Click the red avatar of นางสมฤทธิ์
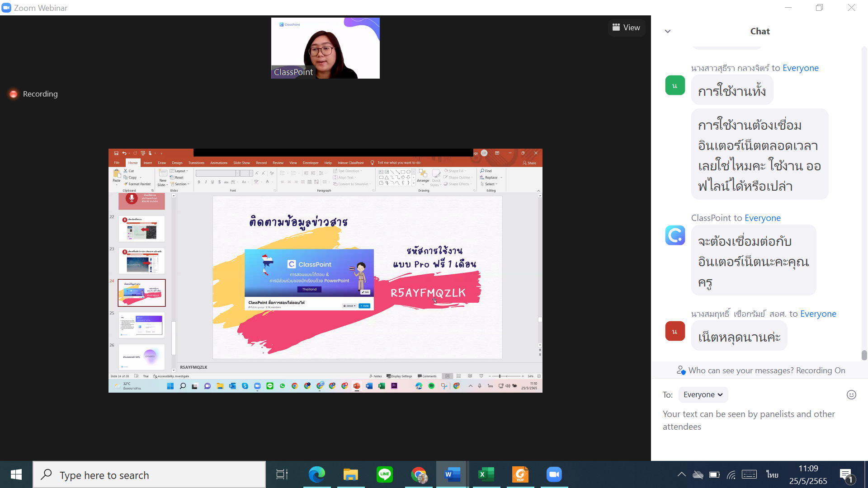 pos(675,331)
